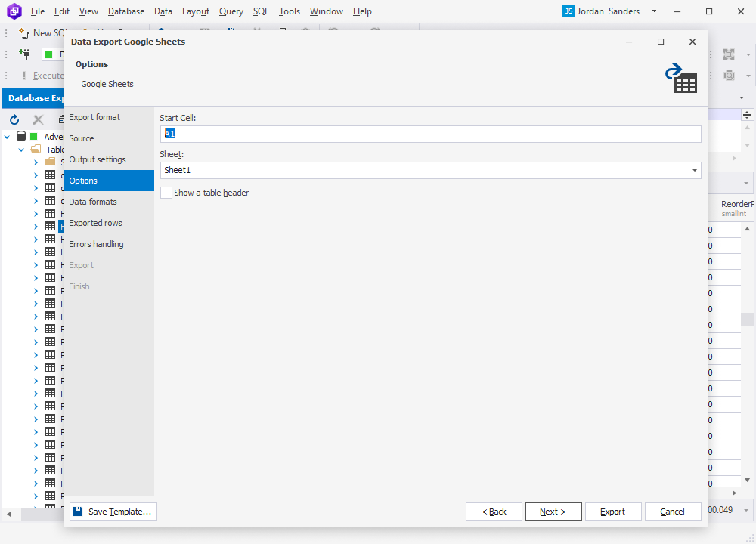Click the delete X icon in Database Explorer

[x=38, y=119]
